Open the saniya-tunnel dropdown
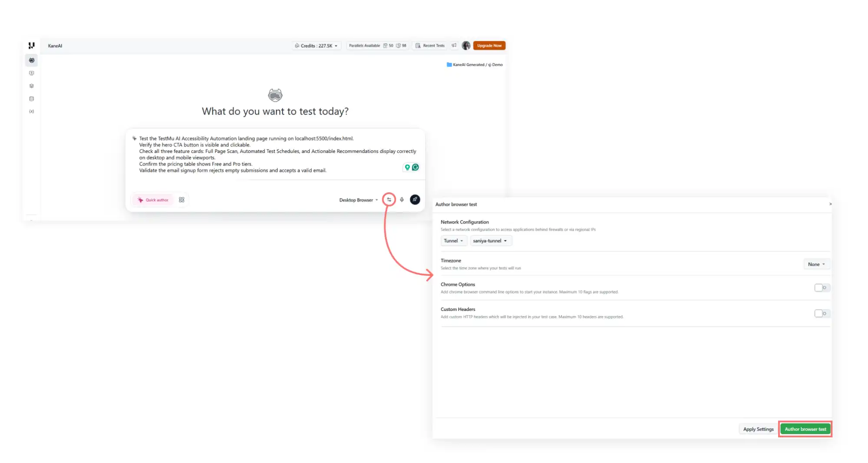 pos(491,241)
